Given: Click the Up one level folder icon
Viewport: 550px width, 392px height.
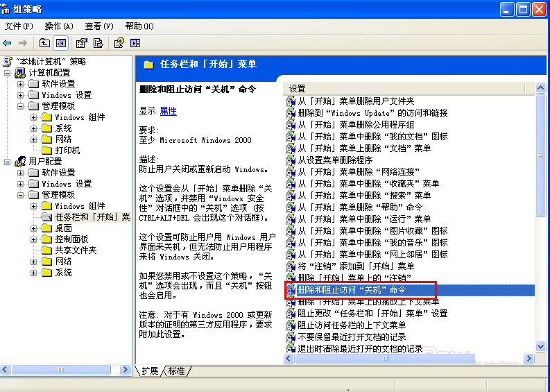Looking at the screenshot, I should pos(44,43).
